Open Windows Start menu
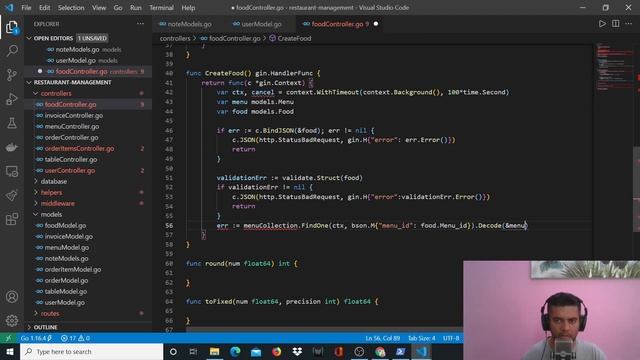 point(10,351)
